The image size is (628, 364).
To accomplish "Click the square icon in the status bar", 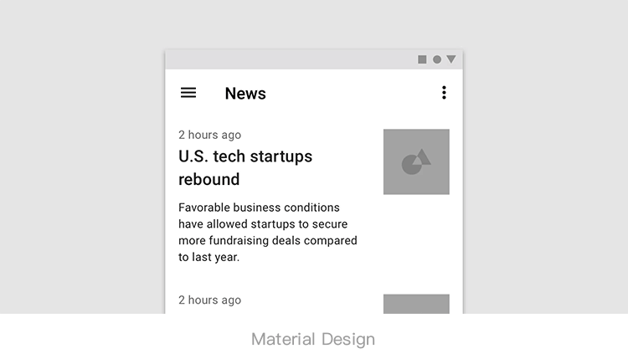I will point(422,59).
